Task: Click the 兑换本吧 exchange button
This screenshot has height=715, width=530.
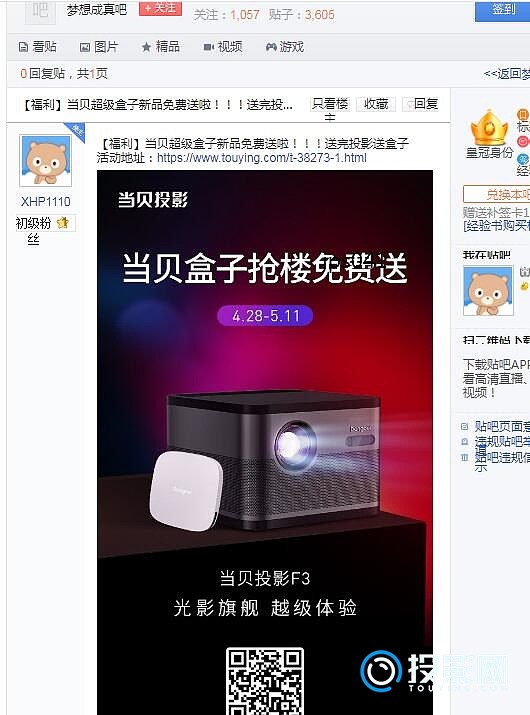Action: [496, 195]
